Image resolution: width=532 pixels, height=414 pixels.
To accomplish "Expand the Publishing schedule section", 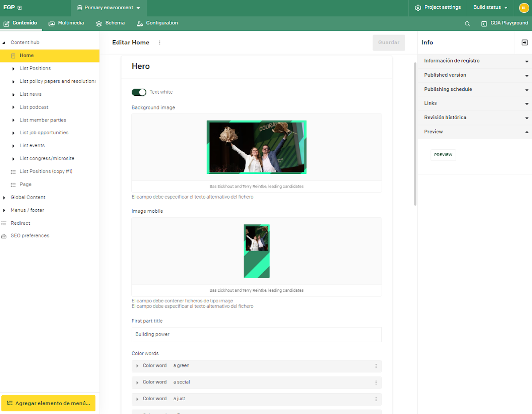I will point(474,90).
